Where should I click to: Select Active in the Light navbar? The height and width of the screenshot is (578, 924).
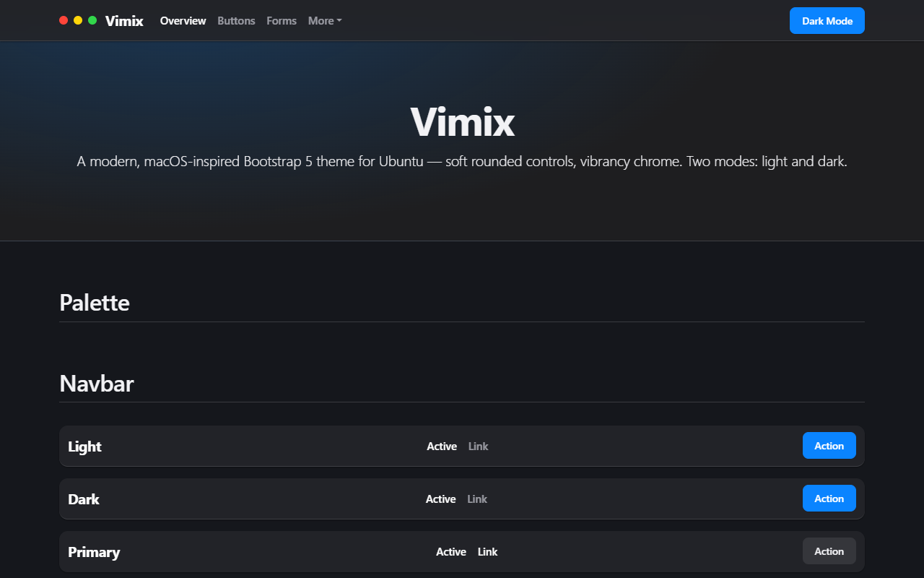tap(442, 447)
